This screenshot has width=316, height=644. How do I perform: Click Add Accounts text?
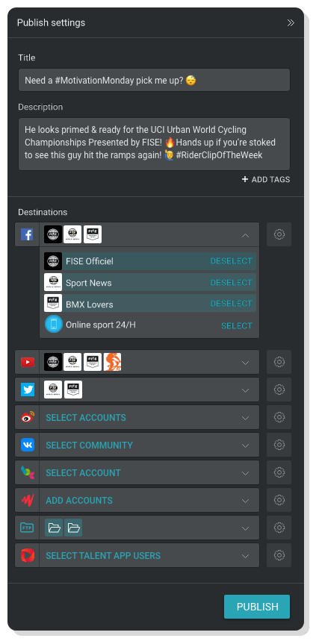click(x=79, y=501)
